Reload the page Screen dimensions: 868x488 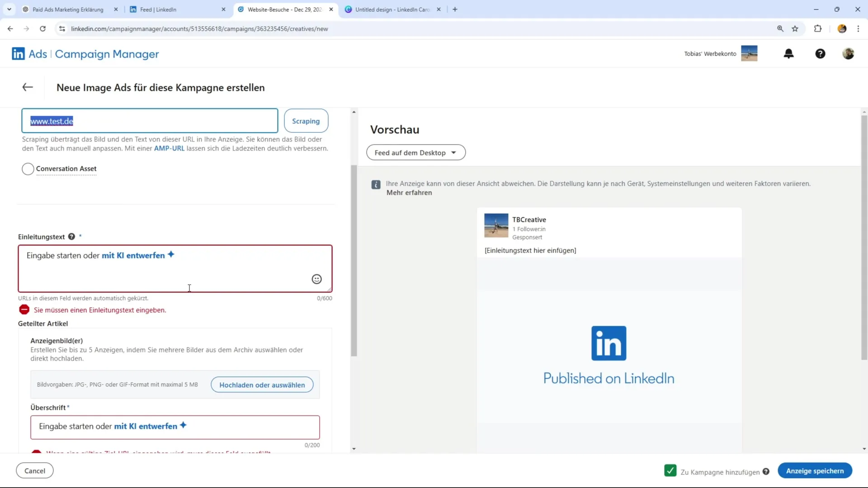point(42,28)
